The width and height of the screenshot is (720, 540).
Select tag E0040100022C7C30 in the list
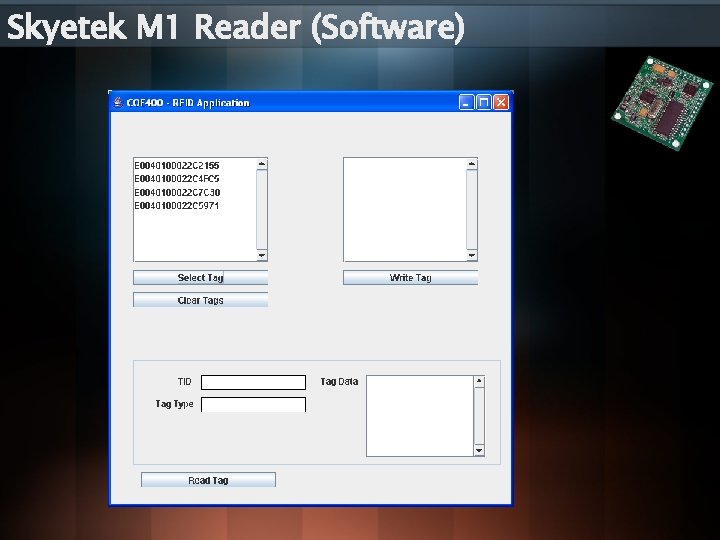177,192
